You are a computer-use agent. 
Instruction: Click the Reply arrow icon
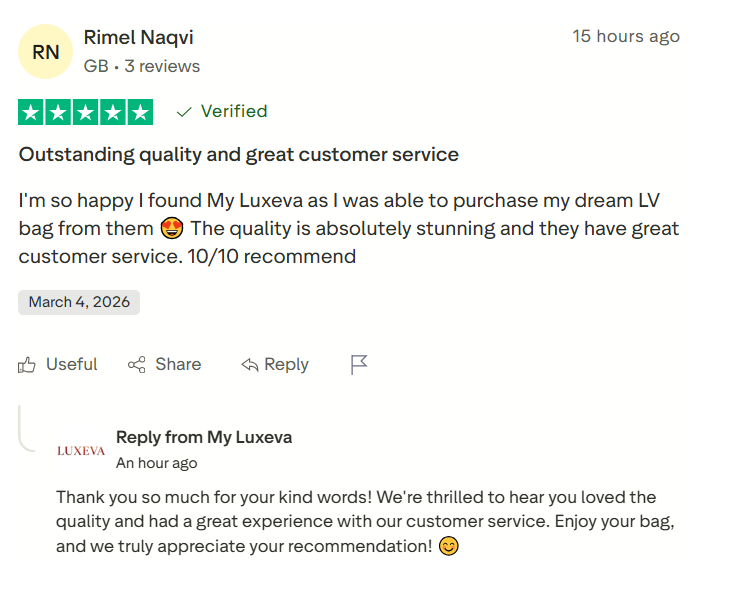[250, 365]
